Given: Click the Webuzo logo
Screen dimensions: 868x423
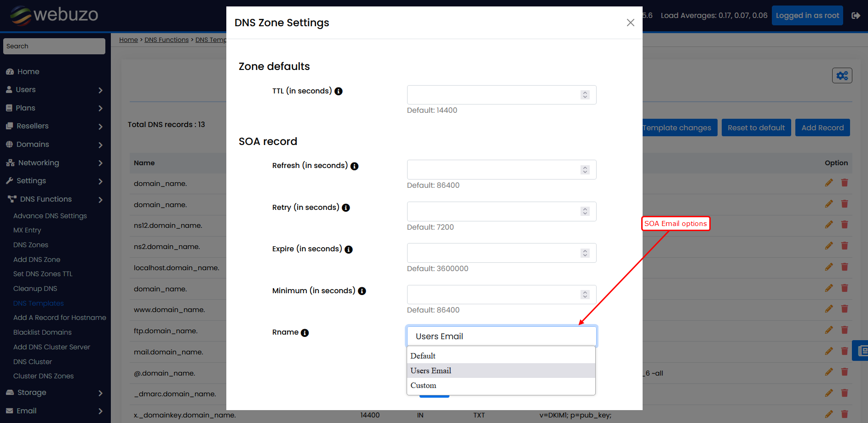Looking at the screenshot, I should click(x=53, y=15).
